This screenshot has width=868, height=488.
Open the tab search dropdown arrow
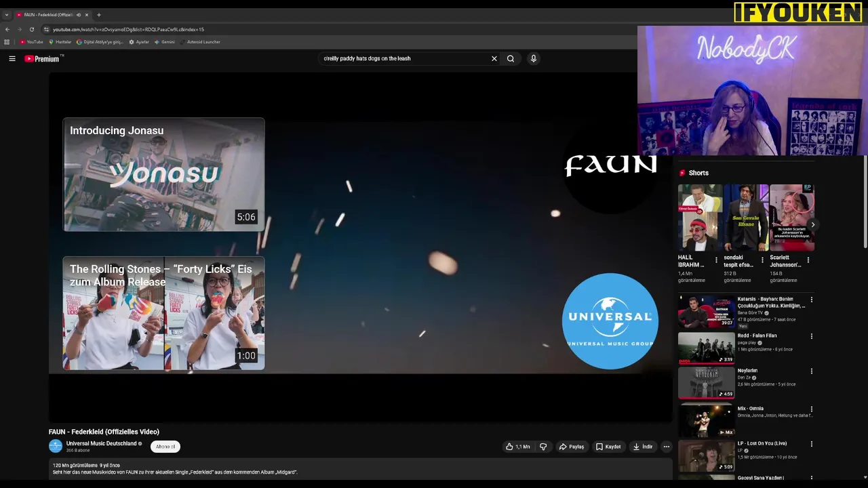(x=7, y=15)
